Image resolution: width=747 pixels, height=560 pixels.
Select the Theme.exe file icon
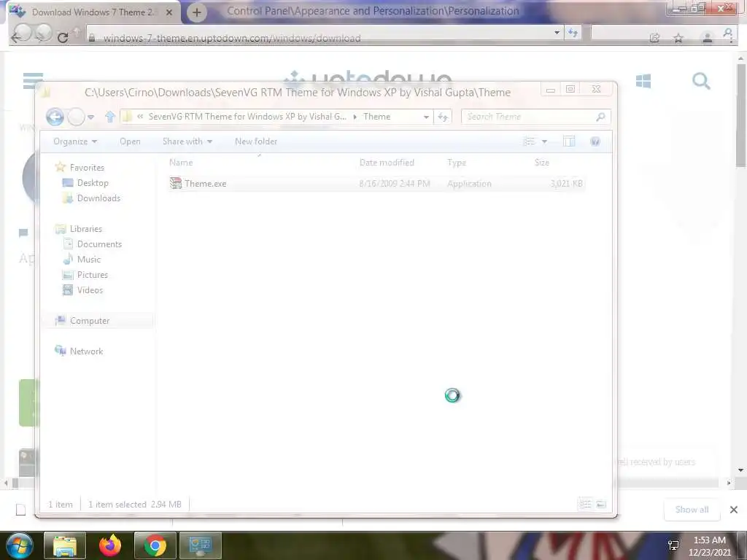(x=176, y=183)
